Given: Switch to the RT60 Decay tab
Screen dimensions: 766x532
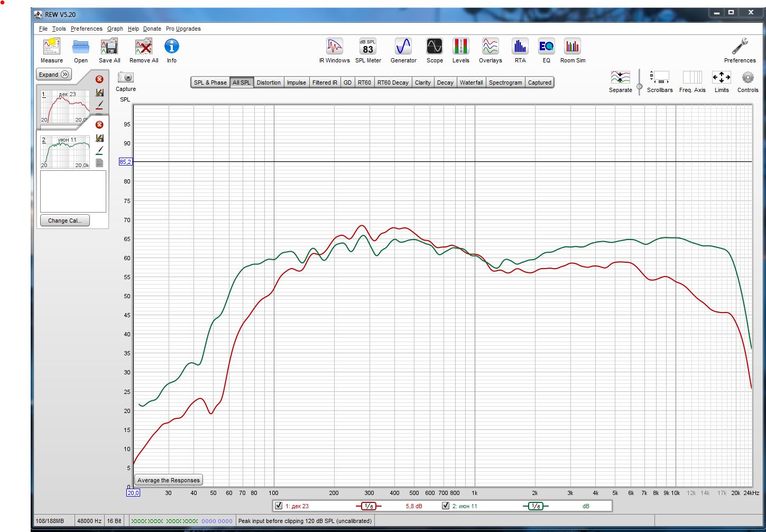Looking at the screenshot, I should coord(393,82).
